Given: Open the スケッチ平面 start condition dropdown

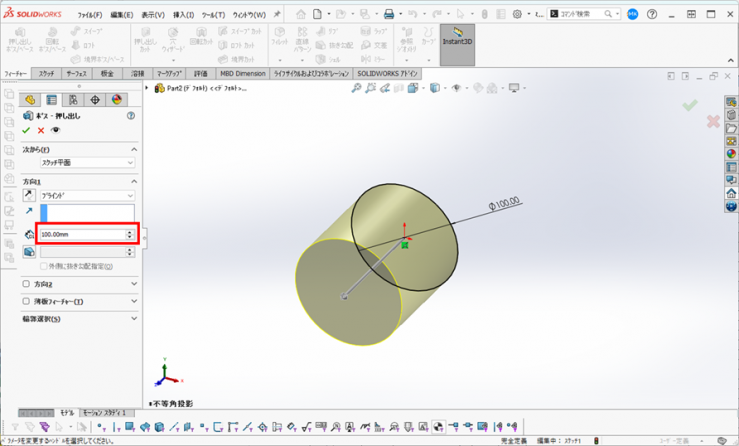Looking at the screenshot, I should point(86,162).
